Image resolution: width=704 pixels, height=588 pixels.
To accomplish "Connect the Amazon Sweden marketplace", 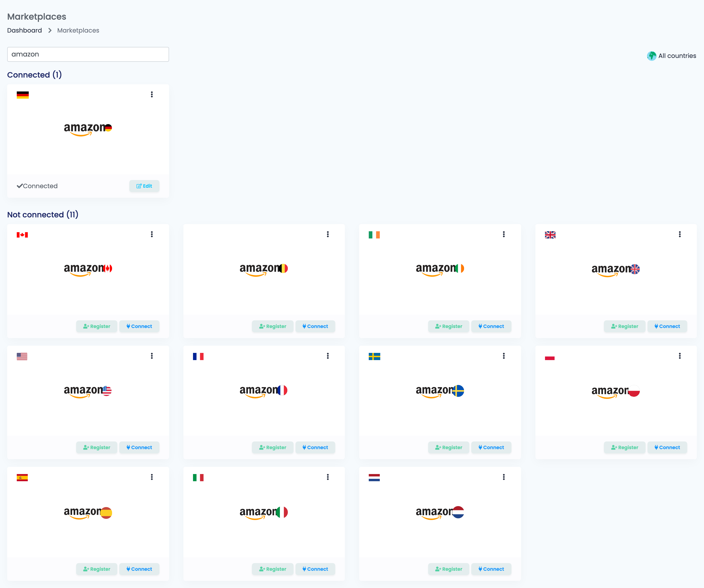I will pos(491,447).
